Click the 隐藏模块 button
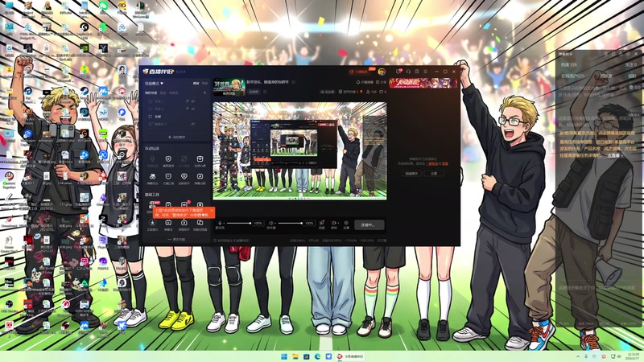The width and height of the screenshot is (644, 362). (x=411, y=174)
